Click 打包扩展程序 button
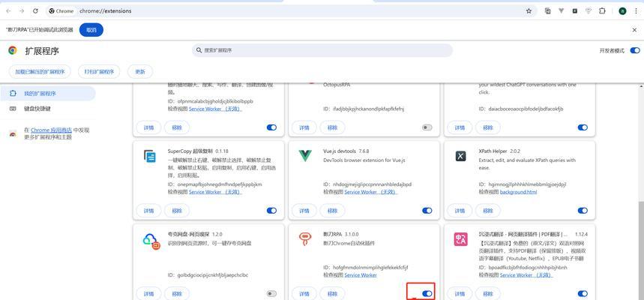This screenshot has width=644, height=300. pos(99,71)
